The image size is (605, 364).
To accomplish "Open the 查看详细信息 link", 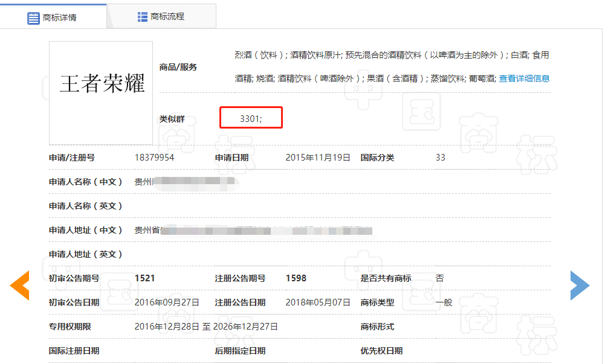I will (x=524, y=78).
